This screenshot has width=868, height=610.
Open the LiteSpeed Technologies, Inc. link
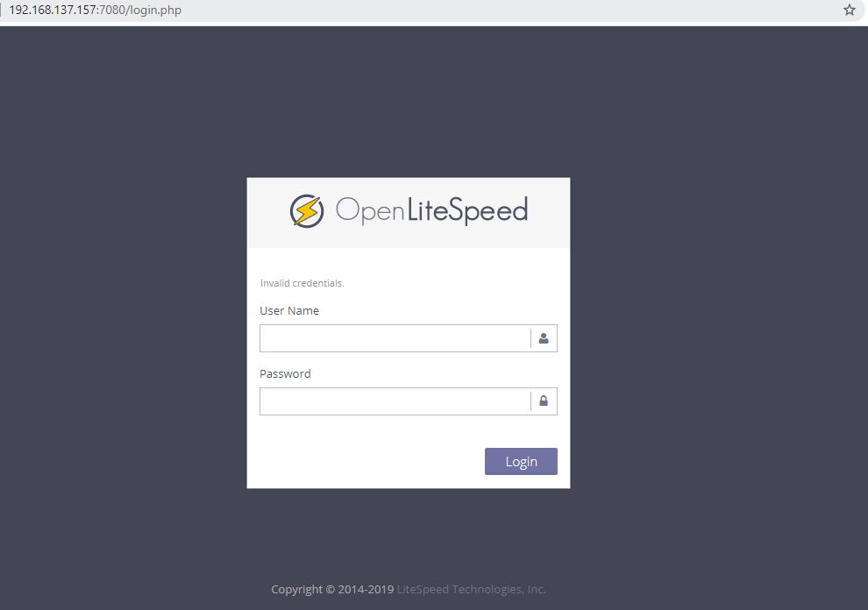pos(471,590)
